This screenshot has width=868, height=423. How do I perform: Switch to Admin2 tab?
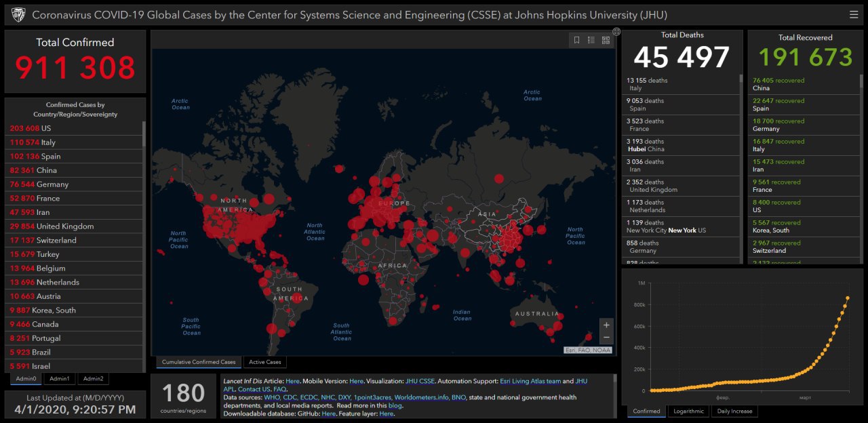pos(93,379)
